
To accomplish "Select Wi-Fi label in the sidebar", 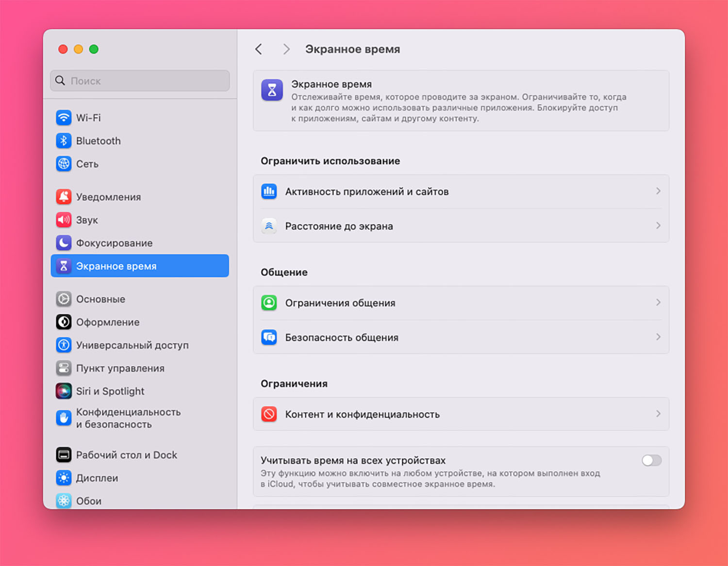I will click(88, 118).
